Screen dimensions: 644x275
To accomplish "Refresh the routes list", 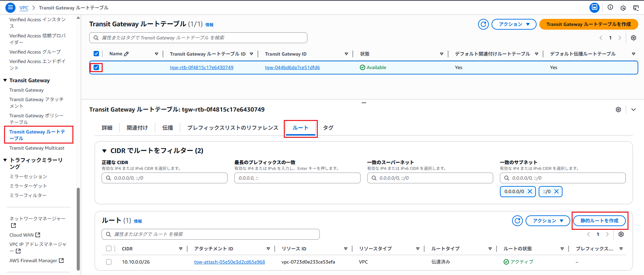I will (517, 221).
